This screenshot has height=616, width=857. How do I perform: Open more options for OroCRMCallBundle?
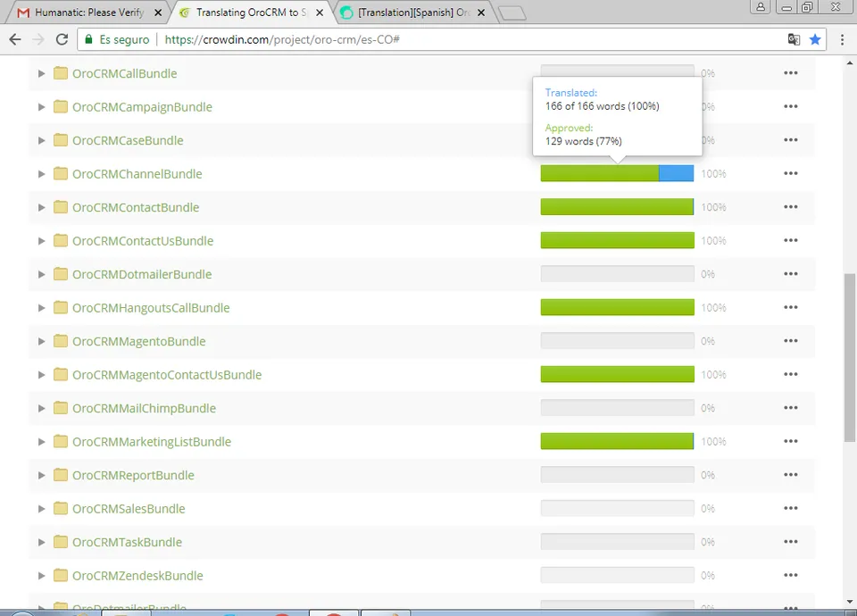point(790,72)
